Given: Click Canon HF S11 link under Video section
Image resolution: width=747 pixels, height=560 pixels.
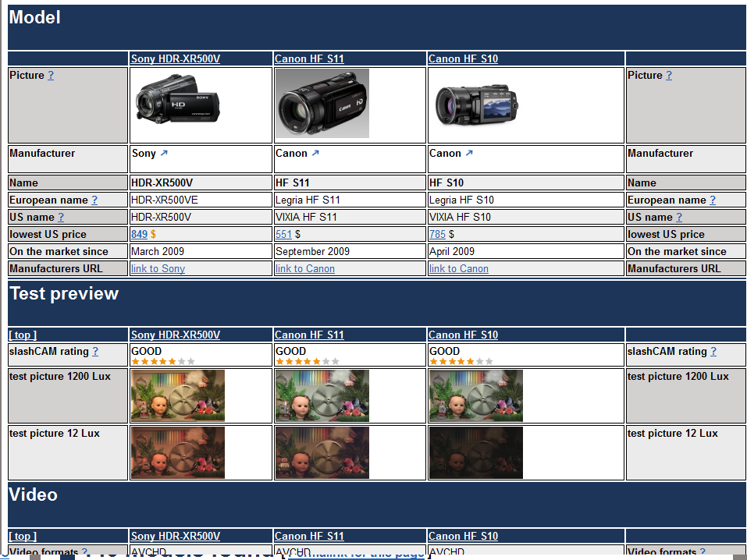Looking at the screenshot, I should [309, 536].
